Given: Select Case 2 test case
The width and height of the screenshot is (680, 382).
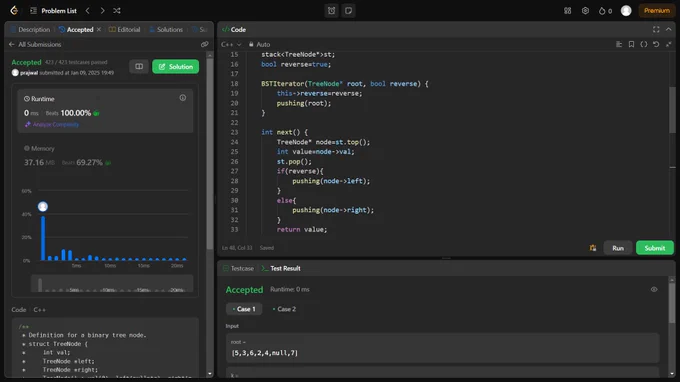Looking at the screenshot, I should click(284, 309).
